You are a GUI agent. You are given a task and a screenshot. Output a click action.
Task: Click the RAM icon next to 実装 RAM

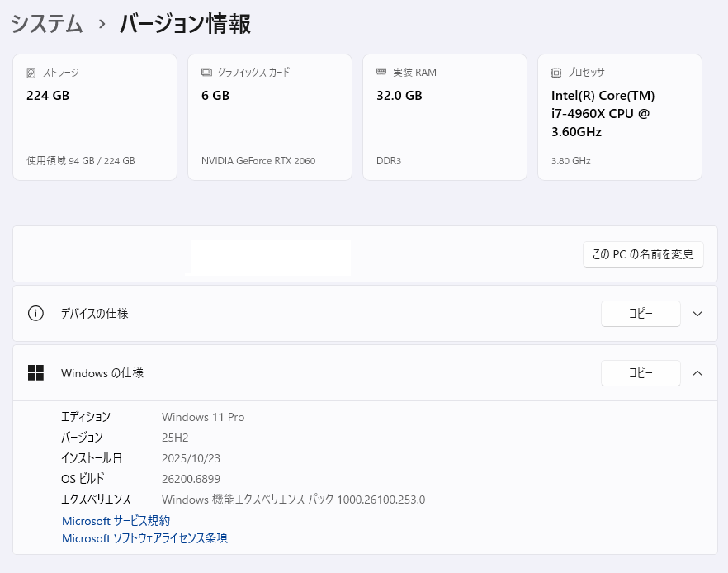381,73
